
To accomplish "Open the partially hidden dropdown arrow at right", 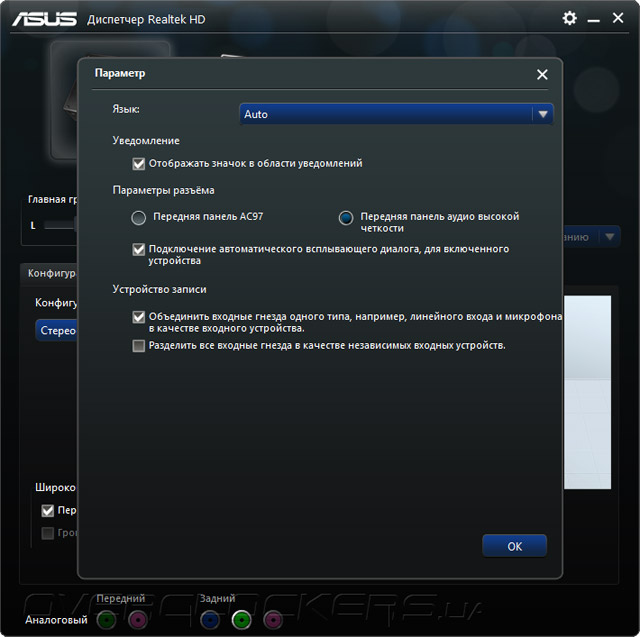I will (610, 237).
